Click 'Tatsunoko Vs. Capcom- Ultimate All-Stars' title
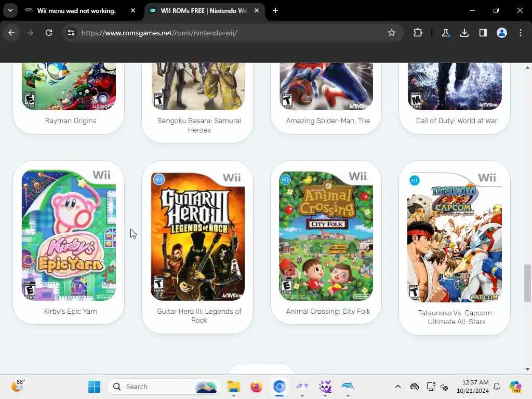Screen dimensions: 532x399 (456, 317)
